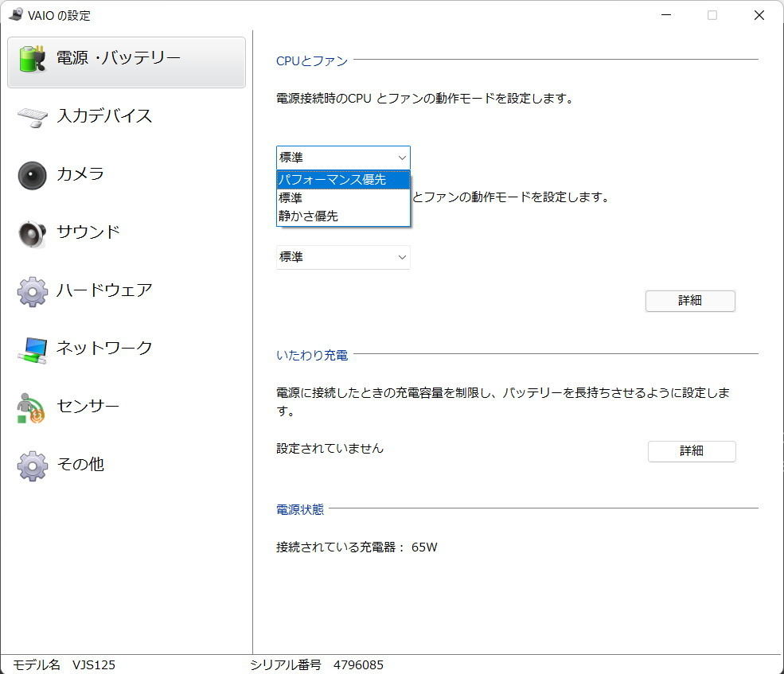Viewport: 784px width, 674px height.
Task: Click the センサー person icon
Action: 31,408
